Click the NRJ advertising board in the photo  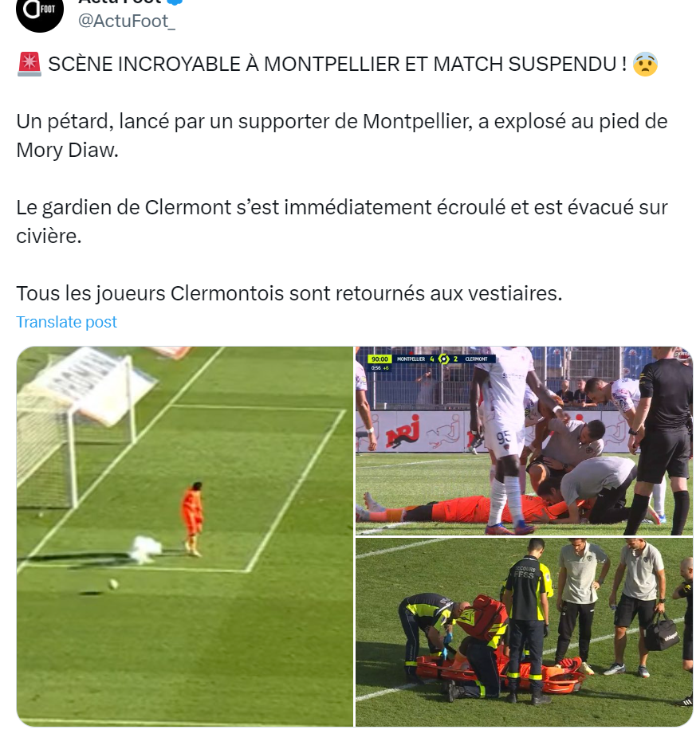click(x=403, y=431)
